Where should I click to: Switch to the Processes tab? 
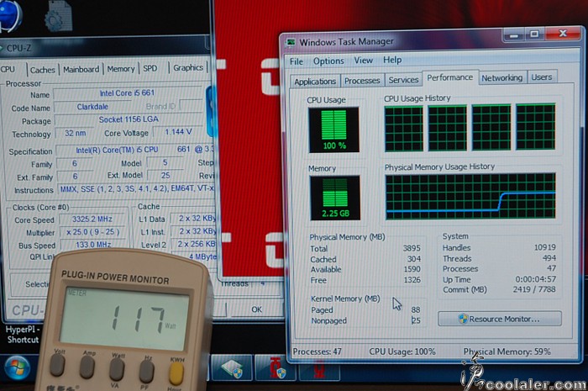[362, 80]
